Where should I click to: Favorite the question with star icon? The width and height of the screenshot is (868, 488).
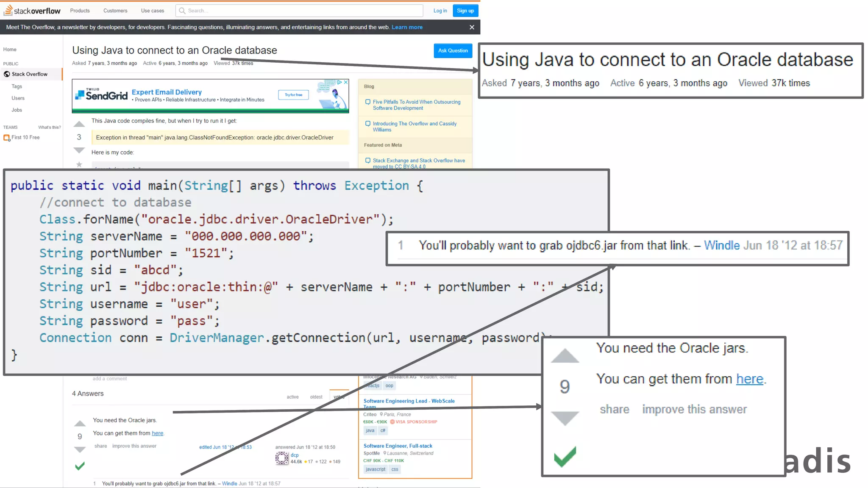click(x=79, y=164)
